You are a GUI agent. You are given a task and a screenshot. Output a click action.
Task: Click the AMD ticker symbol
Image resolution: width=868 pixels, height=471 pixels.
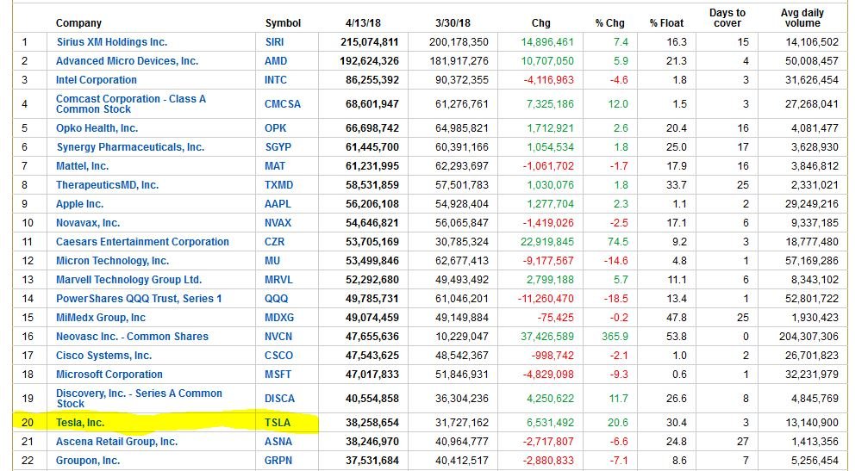(x=275, y=61)
